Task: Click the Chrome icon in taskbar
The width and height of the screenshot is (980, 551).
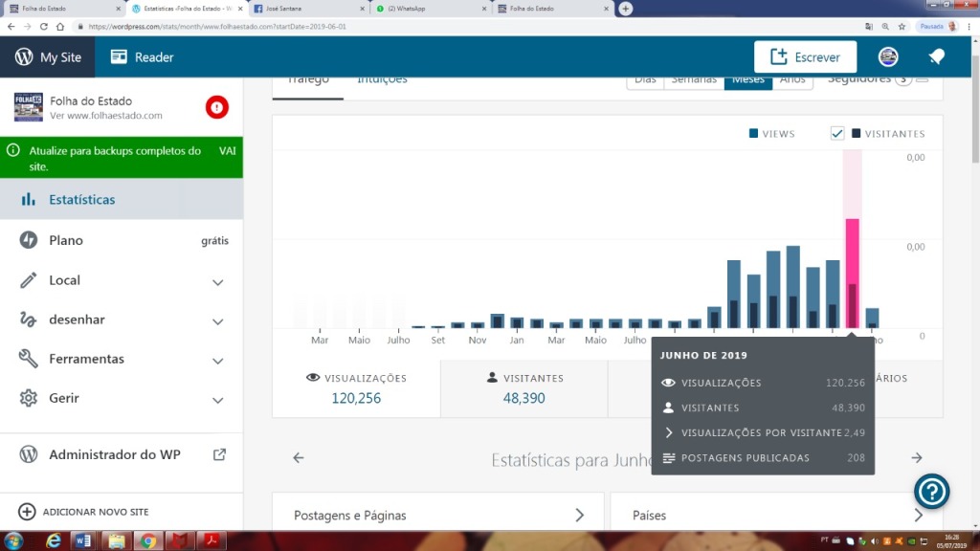Action: [x=146, y=541]
